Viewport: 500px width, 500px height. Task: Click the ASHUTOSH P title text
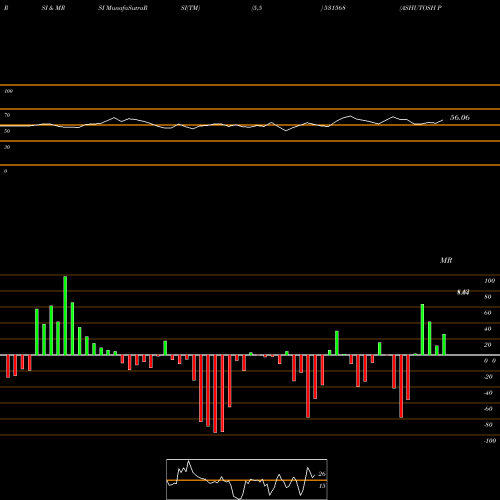[421, 8]
